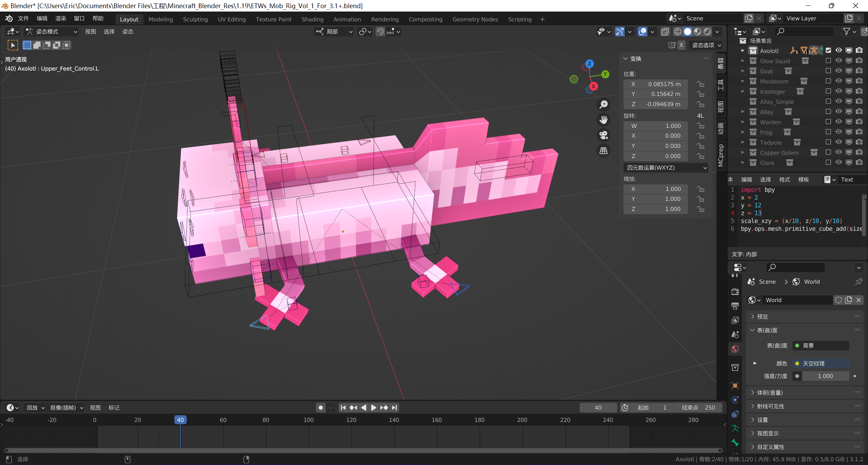Switch to the Shading workspace tab
This screenshot has width=868, height=465.
312,19
